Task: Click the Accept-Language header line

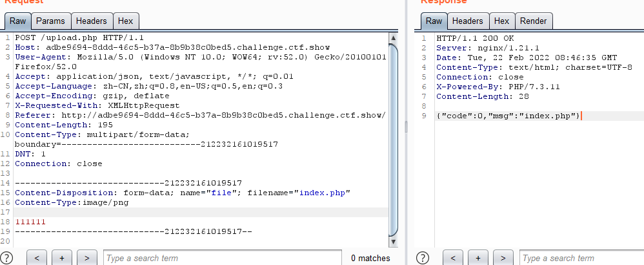Action: coord(148,87)
